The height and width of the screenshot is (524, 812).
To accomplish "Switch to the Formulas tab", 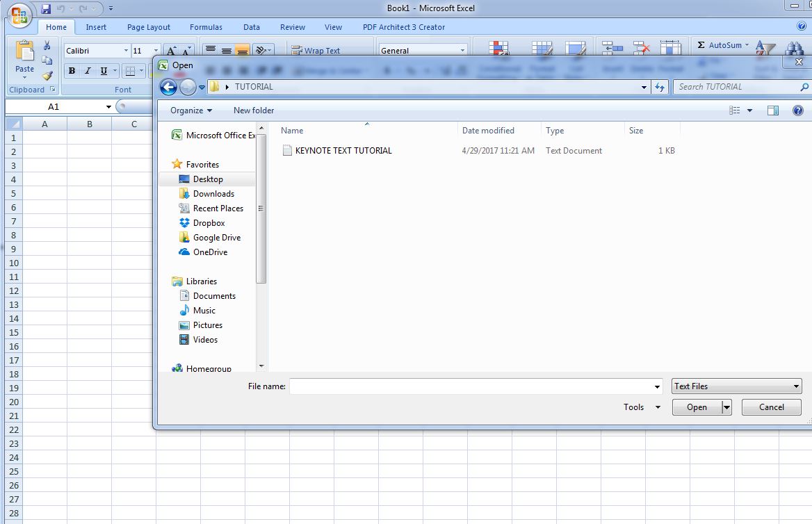I will click(206, 27).
